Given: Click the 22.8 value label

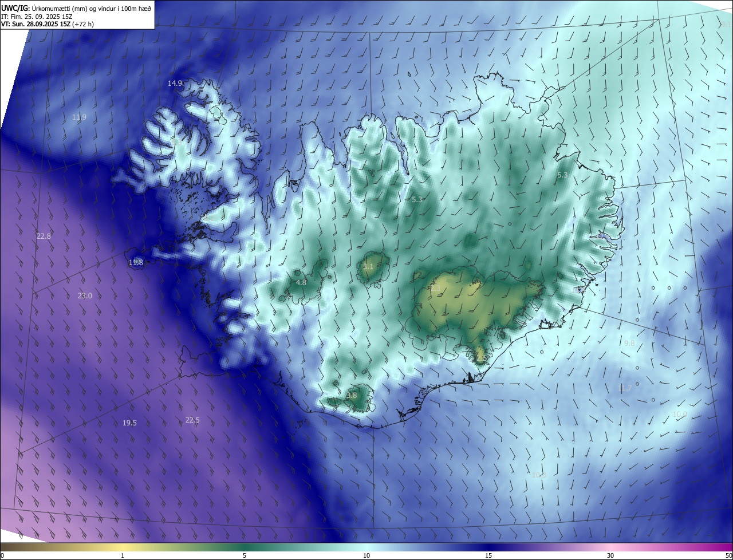Looking at the screenshot, I should click(44, 236).
